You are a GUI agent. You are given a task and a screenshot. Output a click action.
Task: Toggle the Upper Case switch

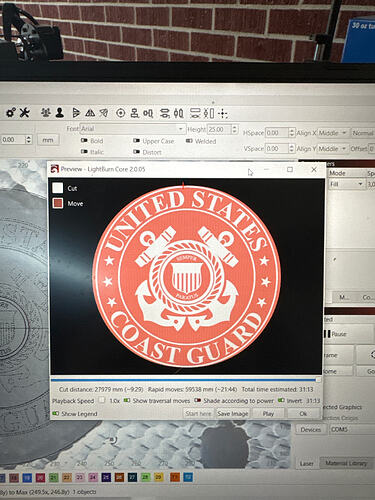(x=136, y=141)
